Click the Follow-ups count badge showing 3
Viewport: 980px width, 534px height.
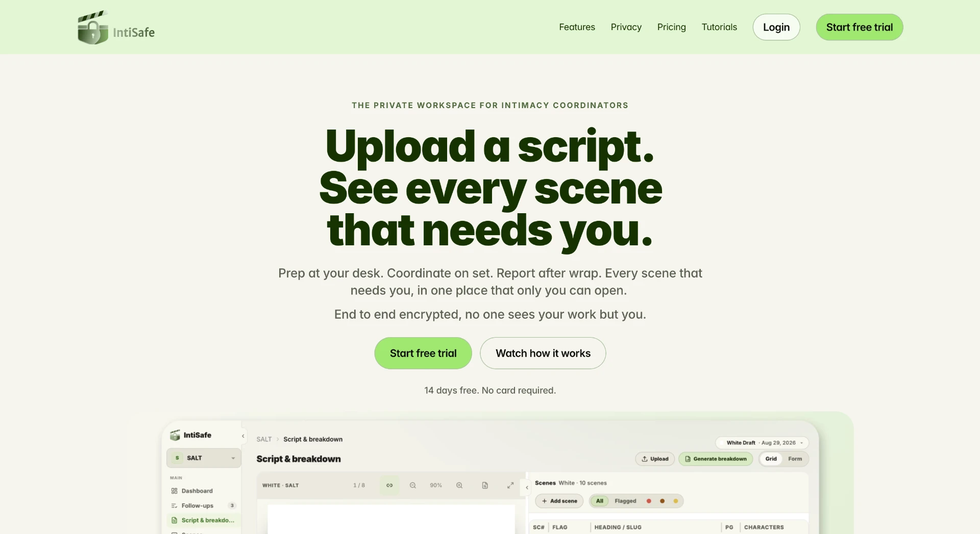232,505
